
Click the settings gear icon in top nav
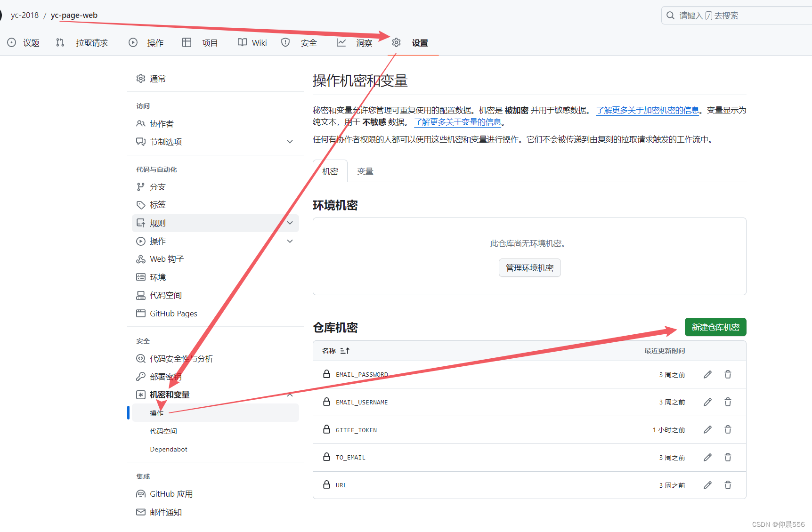(396, 42)
